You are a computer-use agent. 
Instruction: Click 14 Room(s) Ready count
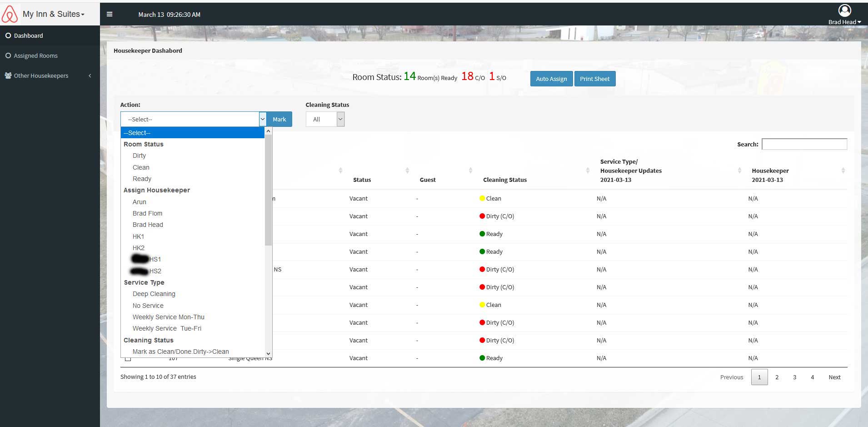(430, 77)
